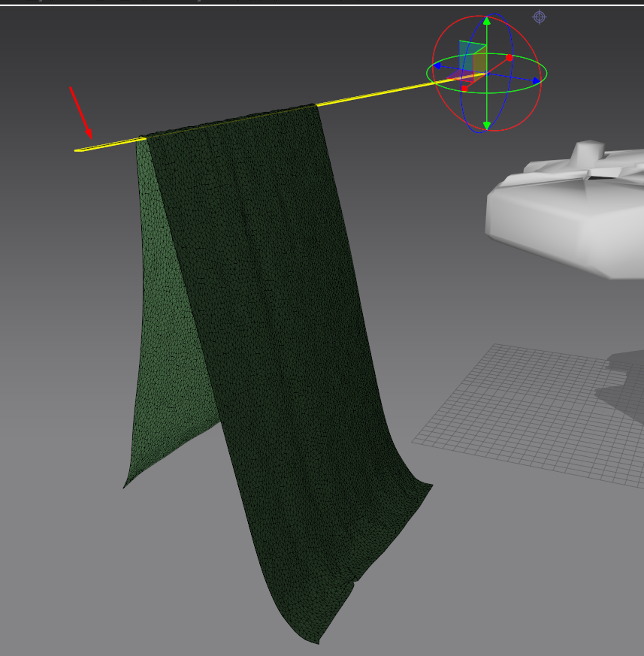Click the center point of the transform gizmo

(x=487, y=74)
